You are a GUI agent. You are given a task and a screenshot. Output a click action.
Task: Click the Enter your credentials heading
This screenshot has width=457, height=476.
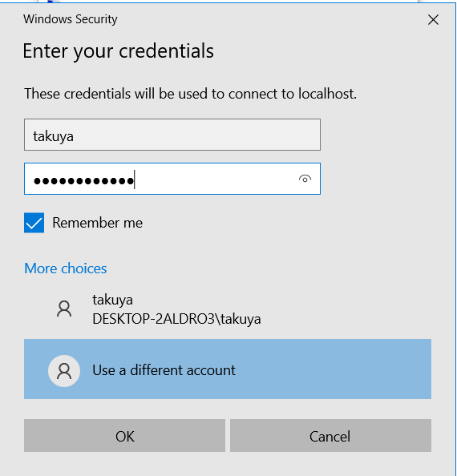119,51
